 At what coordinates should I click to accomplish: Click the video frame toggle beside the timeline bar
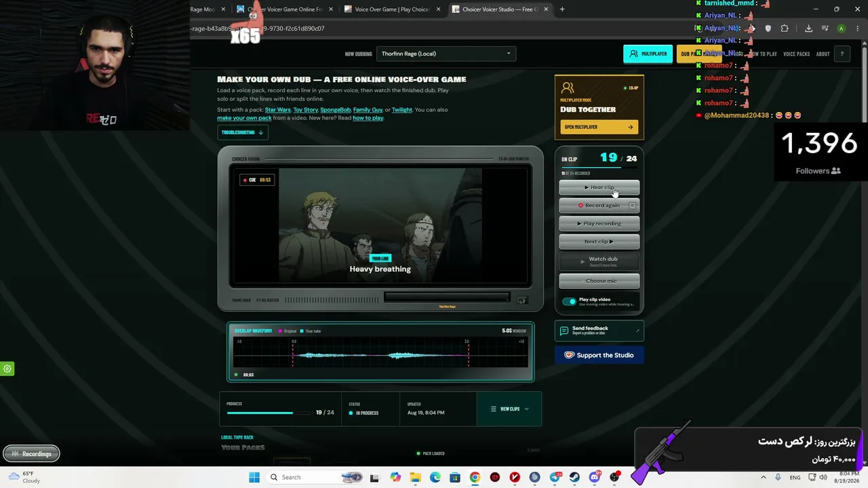521,300
